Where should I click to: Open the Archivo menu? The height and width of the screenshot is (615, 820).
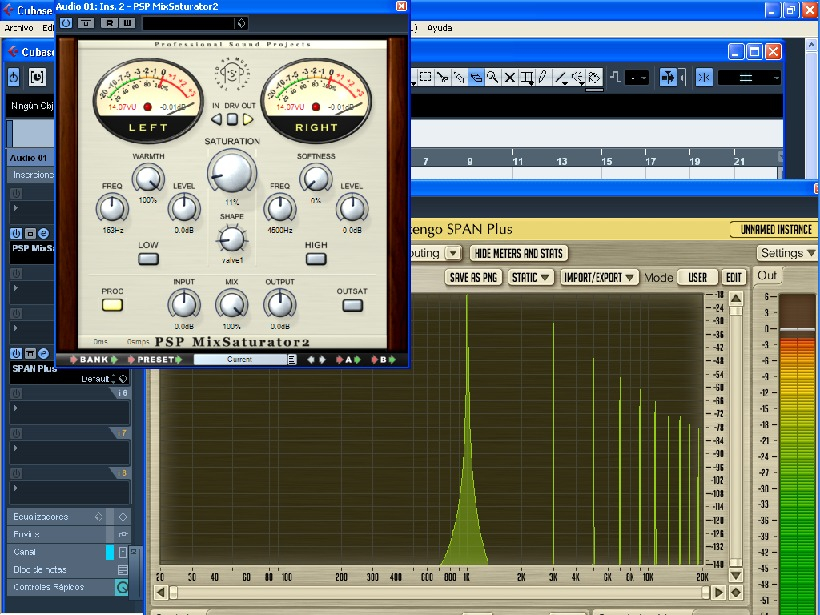click(x=19, y=28)
